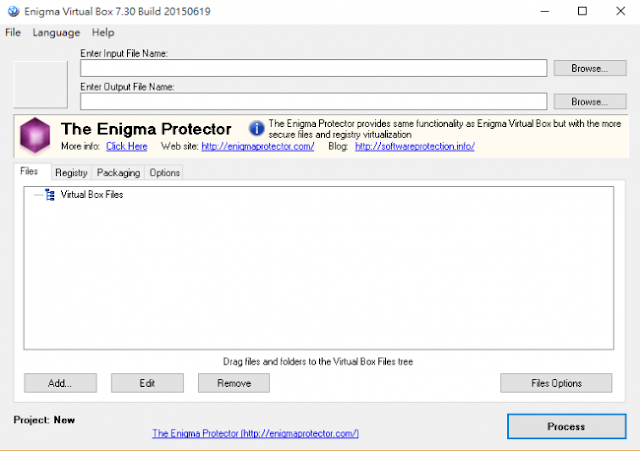
Task: Open the Language menu
Action: 56,33
